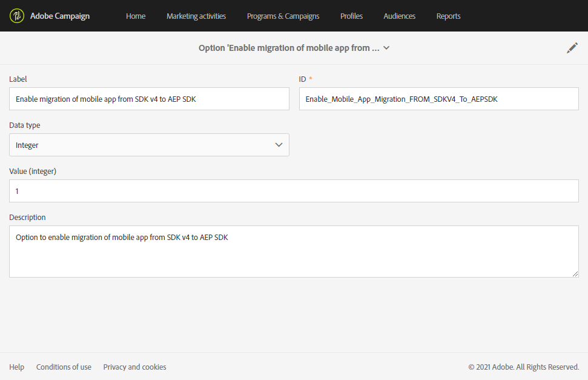
Task: Click the Adobe Campaign logo icon
Action: pyautogui.click(x=16, y=16)
